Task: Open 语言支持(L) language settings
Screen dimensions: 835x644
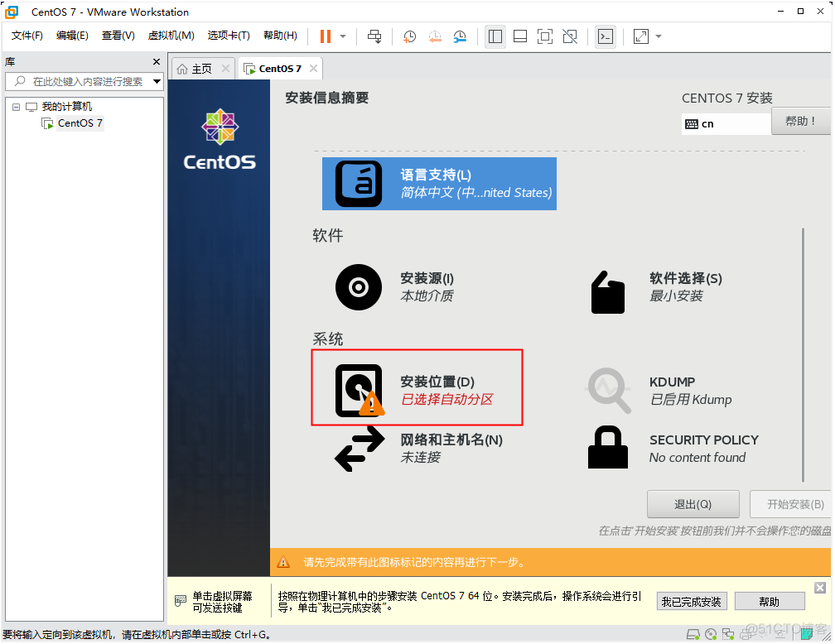Action: tap(439, 184)
